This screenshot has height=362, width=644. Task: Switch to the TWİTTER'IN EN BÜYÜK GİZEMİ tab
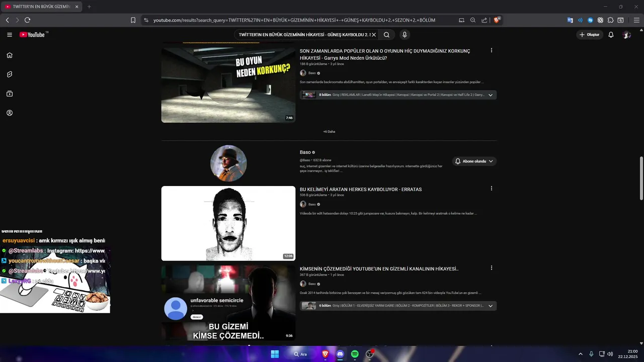pos(40,7)
